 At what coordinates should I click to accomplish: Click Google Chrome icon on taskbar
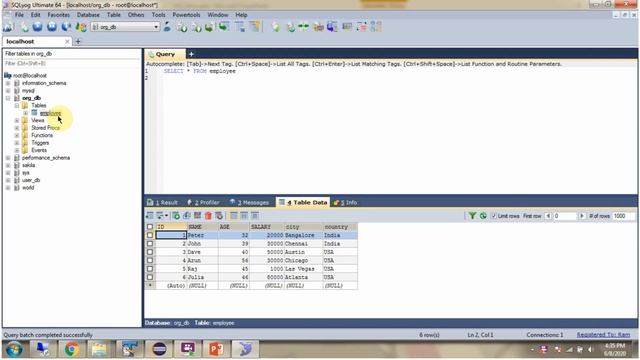click(x=72, y=349)
